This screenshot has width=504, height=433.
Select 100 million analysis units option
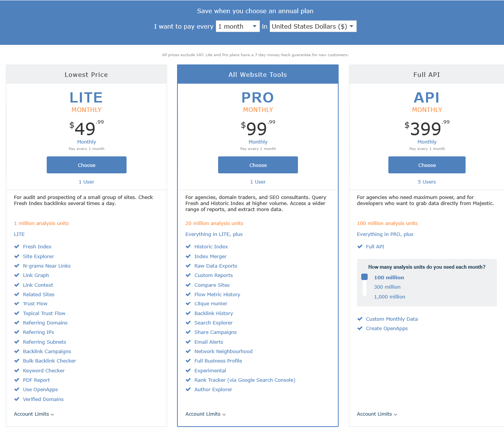(389, 277)
